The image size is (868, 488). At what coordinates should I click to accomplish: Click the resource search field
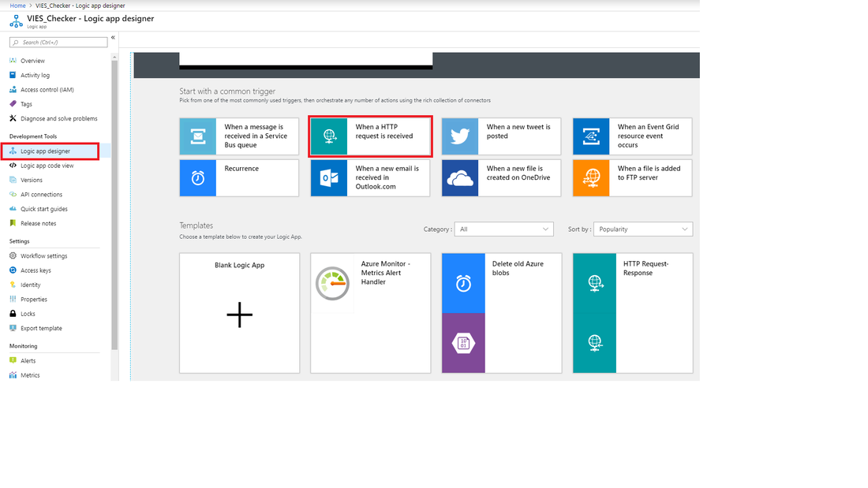pos(58,42)
